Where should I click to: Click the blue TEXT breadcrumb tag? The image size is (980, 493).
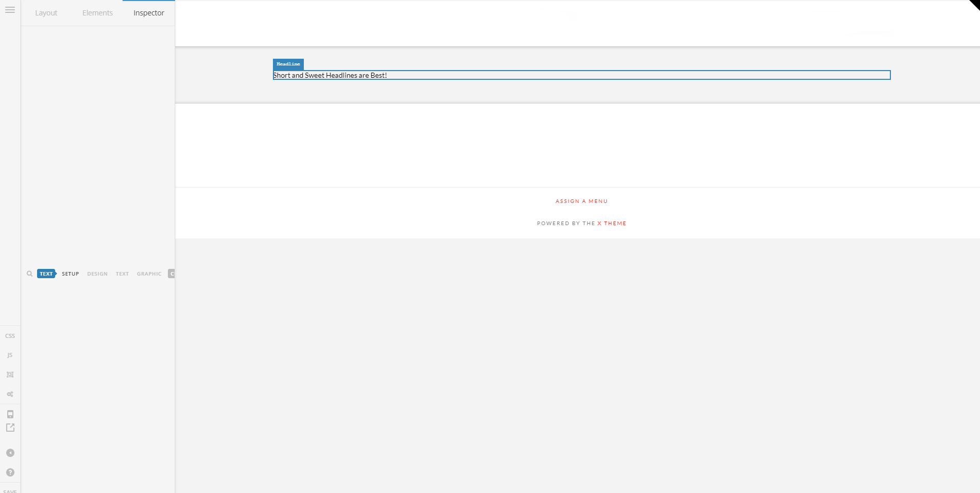click(46, 274)
